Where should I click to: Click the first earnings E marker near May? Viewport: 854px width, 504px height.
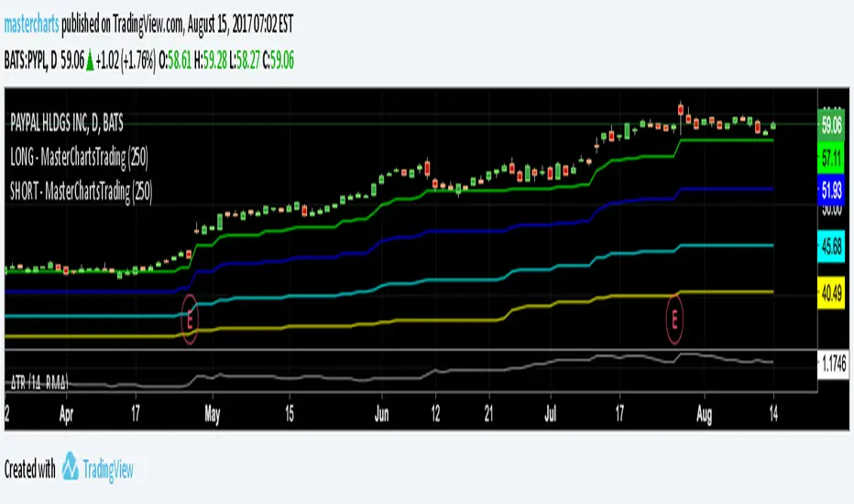(190, 319)
